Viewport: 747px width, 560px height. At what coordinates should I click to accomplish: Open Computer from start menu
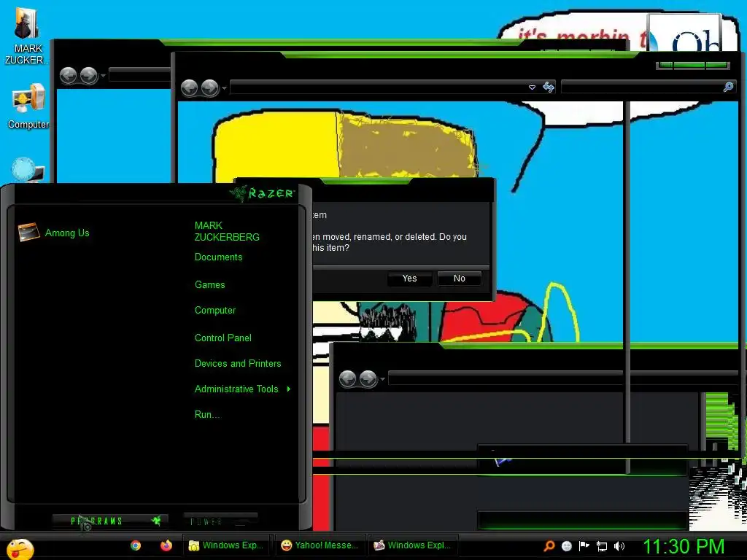pyautogui.click(x=215, y=311)
